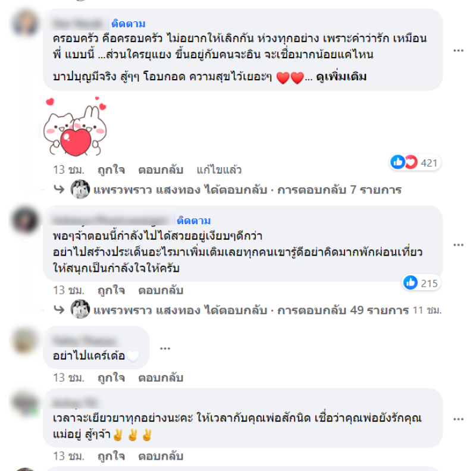Click แพรวพราว แสงทอง avatar in 7 replies row
Image resolution: width=476 pixels, height=471 pixels.
tap(80, 189)
